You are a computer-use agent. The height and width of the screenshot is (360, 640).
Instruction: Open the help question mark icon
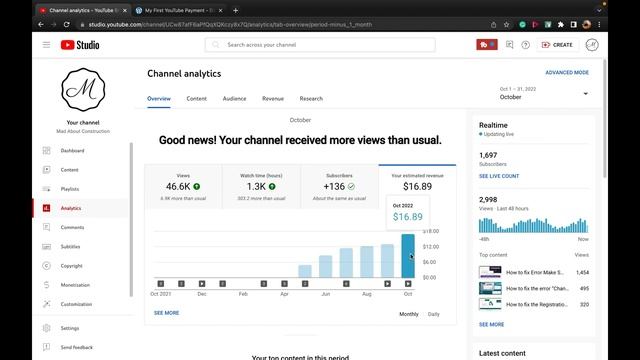pyautogui.click(x=526, y=45)
